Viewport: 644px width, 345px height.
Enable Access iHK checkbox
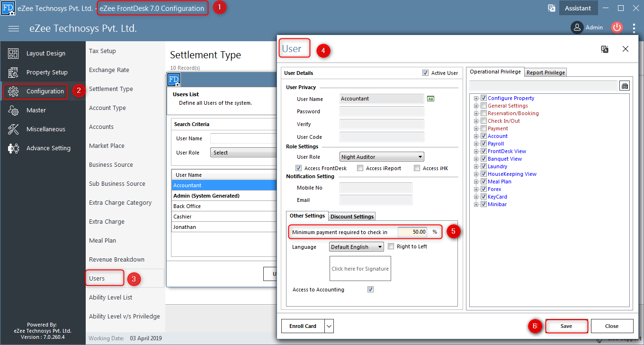point(417,168)
